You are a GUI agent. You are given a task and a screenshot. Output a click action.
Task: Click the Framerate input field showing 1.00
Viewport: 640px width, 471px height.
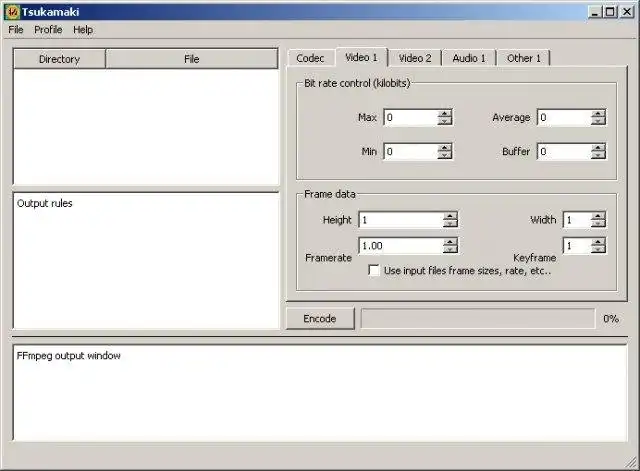(401, 246)
